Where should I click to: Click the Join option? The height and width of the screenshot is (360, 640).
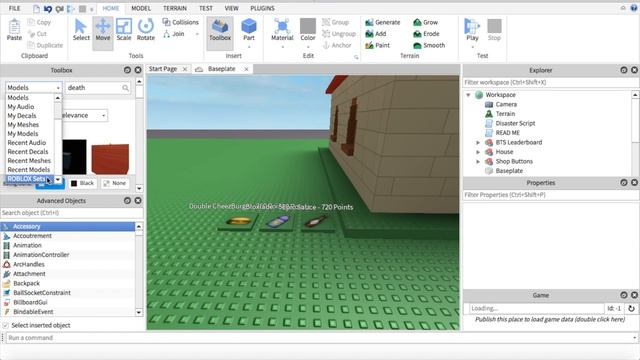pyautogui.click(x=174, y=33)
